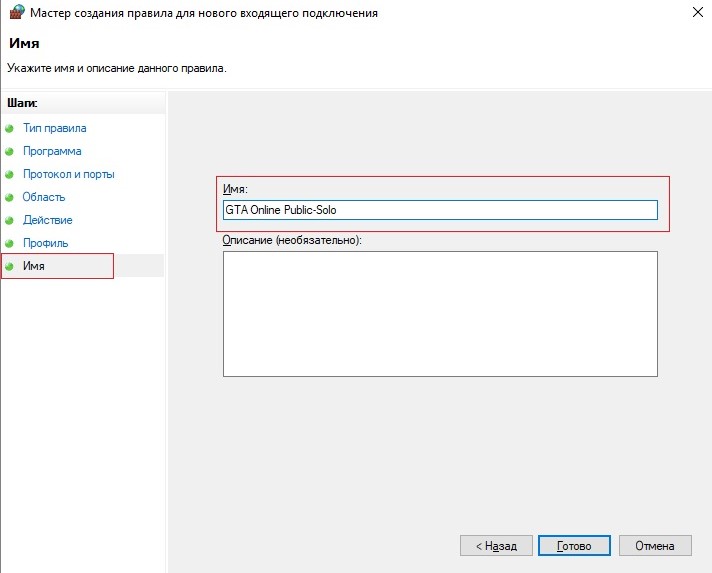Click the 'Имя' page heading
This screenshot has height=573, width=712.
click(24, 43)
